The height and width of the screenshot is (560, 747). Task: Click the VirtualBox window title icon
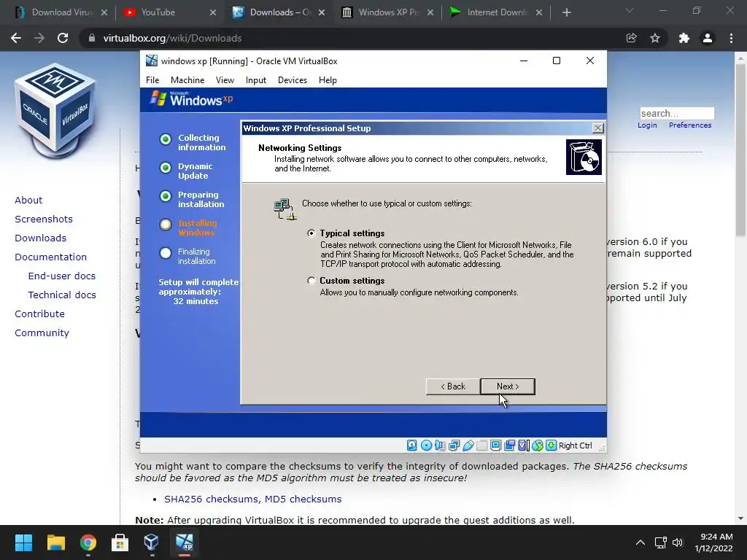coord(152,61)
